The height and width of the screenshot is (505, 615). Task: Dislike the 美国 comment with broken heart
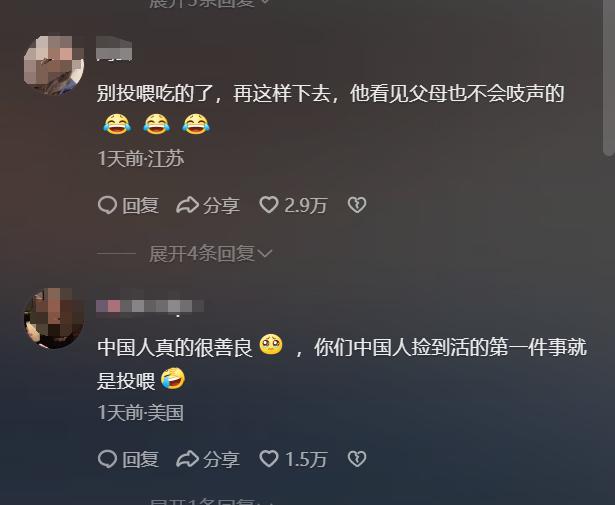[357, 459]
